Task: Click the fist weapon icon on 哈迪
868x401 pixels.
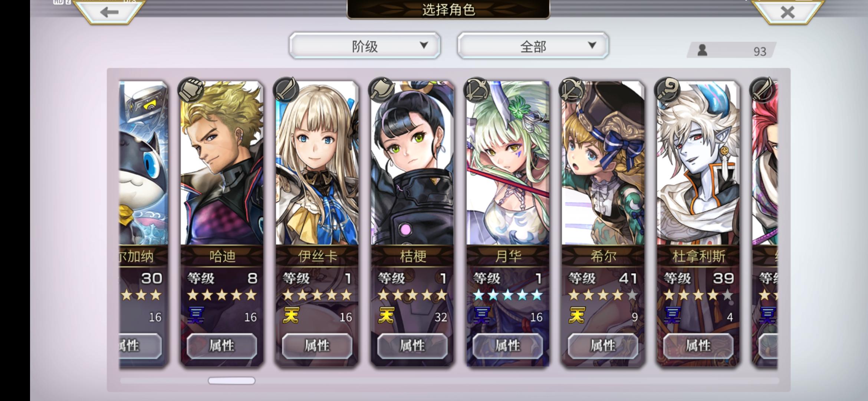Action: click(x=191, y=90)
